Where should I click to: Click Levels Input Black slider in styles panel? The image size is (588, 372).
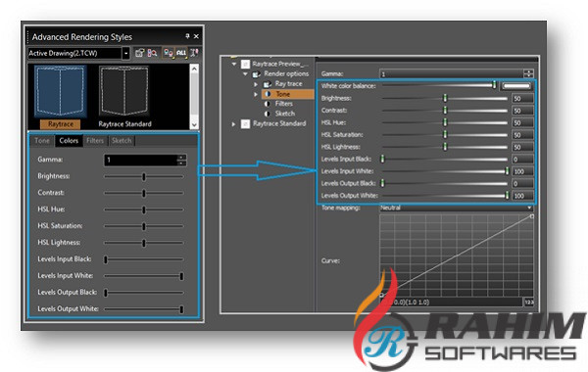(x=144, y=259)
